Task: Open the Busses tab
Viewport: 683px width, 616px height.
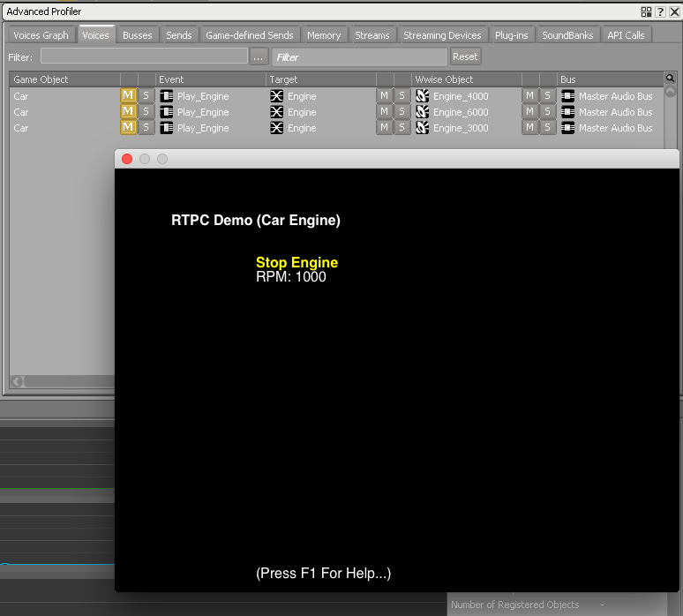Action: tap(137, 35)
